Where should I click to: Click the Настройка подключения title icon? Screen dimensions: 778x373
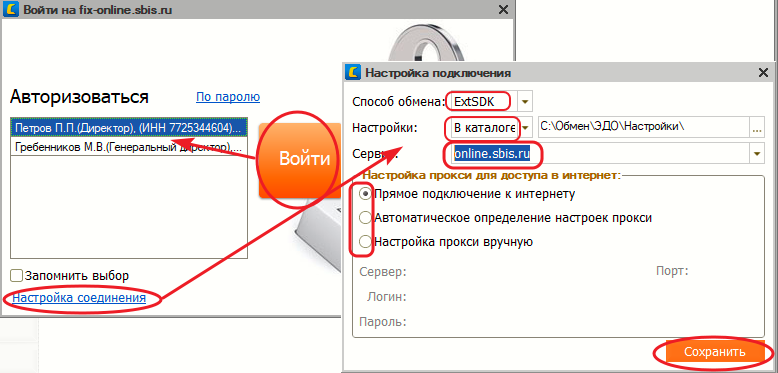[353, 73]
